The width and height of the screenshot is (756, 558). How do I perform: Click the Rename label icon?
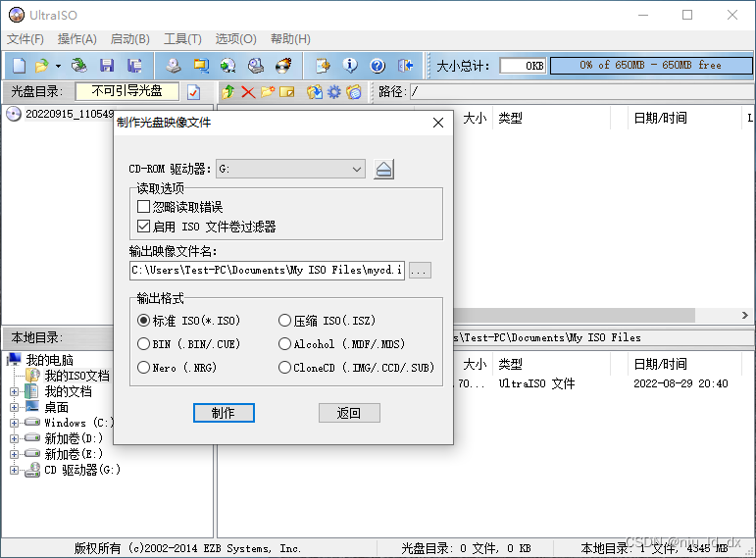point(287,91)
